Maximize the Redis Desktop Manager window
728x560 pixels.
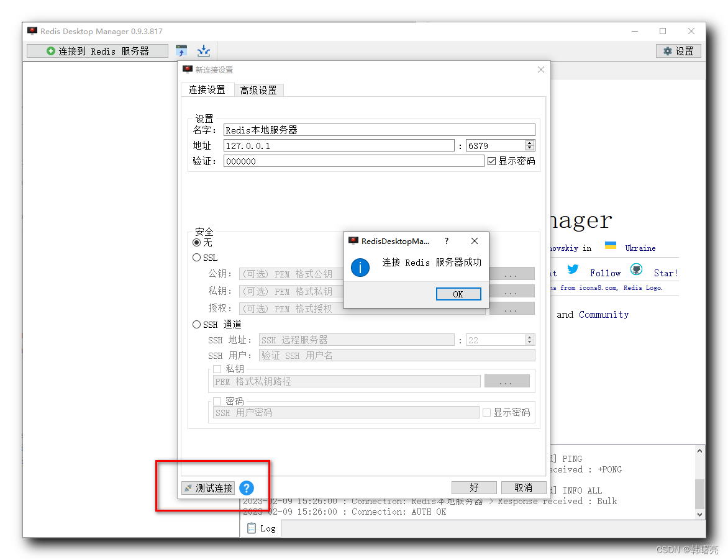click(663, 31)
